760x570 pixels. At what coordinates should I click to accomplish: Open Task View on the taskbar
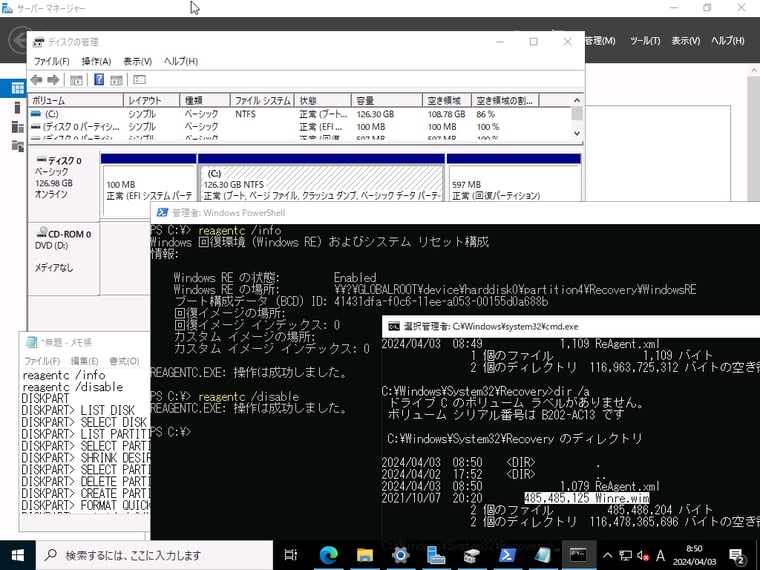pos(291,555)
